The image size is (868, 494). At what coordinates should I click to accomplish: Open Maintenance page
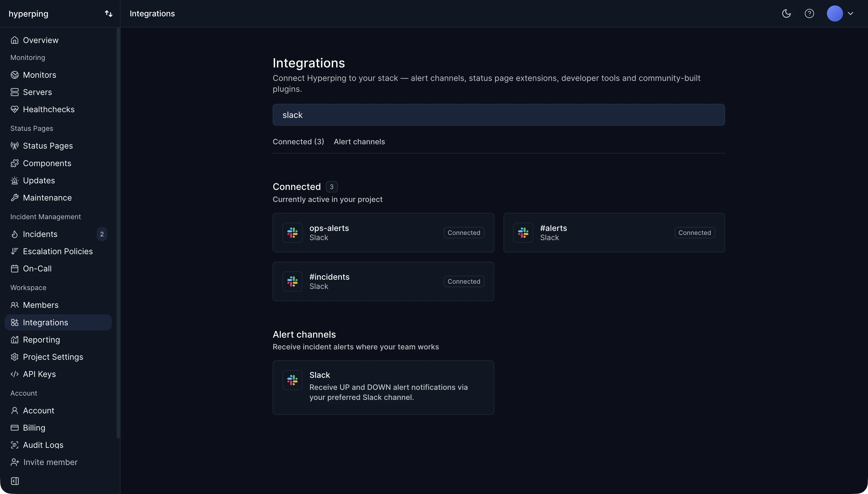58,197
